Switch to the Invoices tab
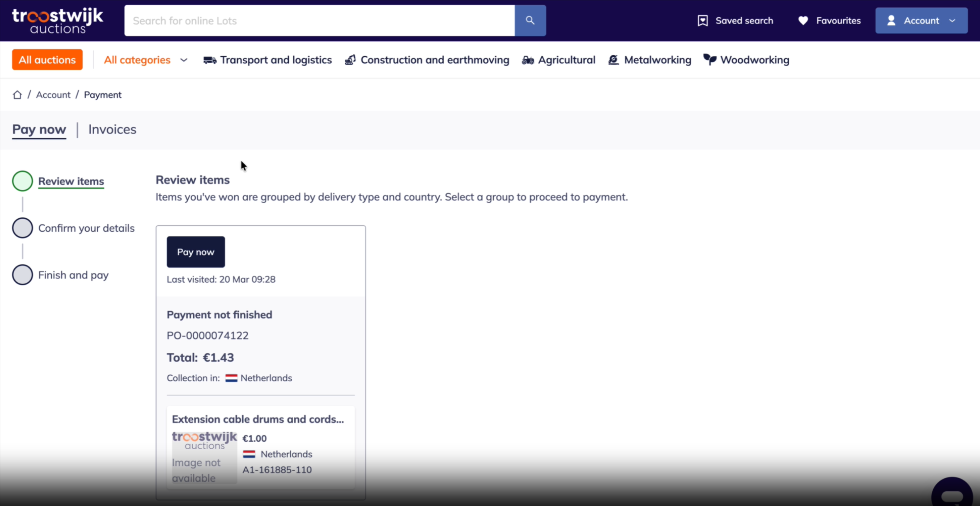 click(112, 129)
